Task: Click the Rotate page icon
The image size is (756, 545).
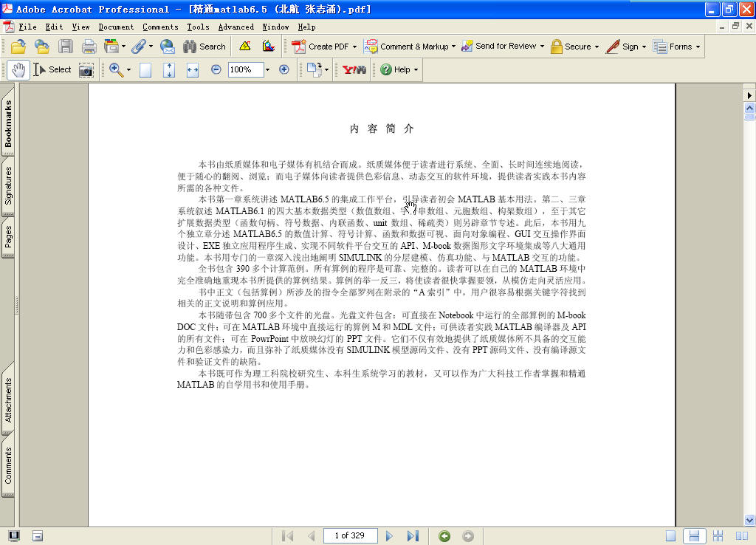Action: [x=315, y=70]
